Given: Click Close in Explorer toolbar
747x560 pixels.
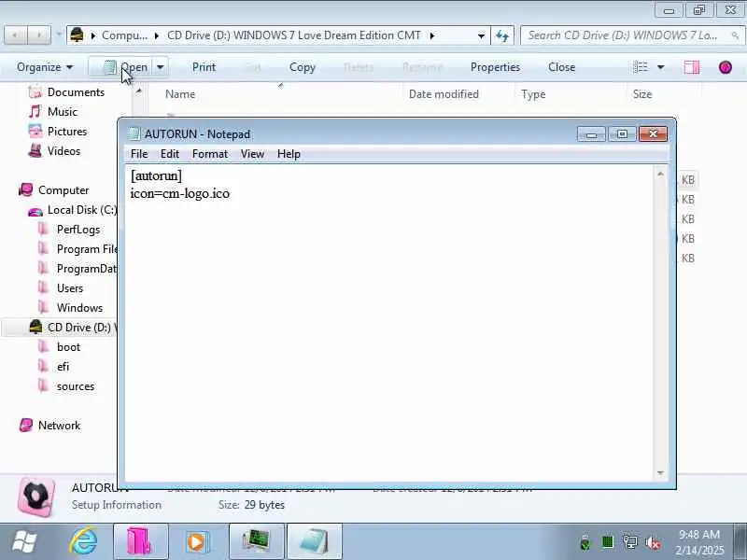Looking at the screenshot, I should [x=562, y=67].
